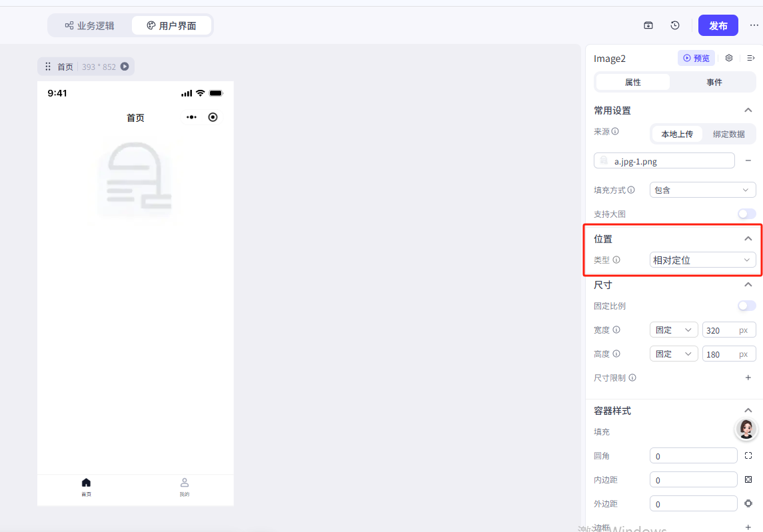Click the 预览 preview button

(x=696, y=58)
